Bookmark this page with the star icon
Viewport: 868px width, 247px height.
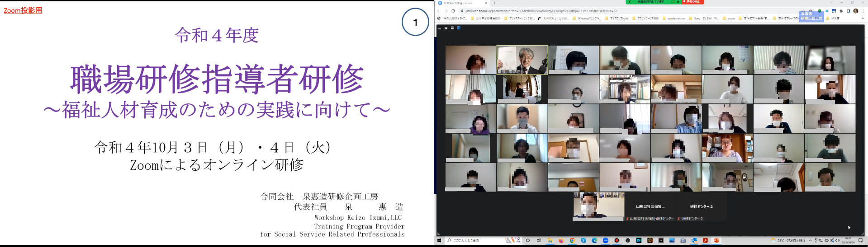coord(811,11)
